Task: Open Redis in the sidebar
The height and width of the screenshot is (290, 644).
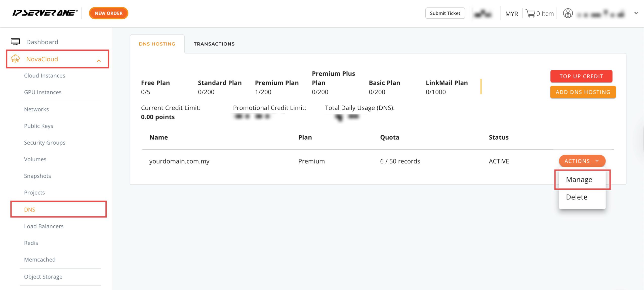Action: [31, 243]
